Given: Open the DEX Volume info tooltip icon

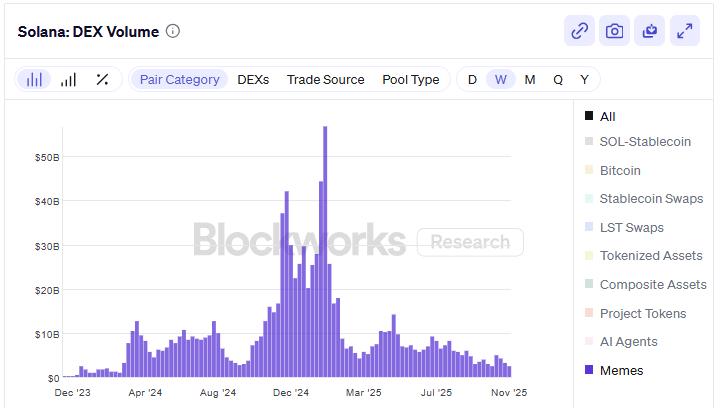Looking at the screenshot, I should click(173, 31).
